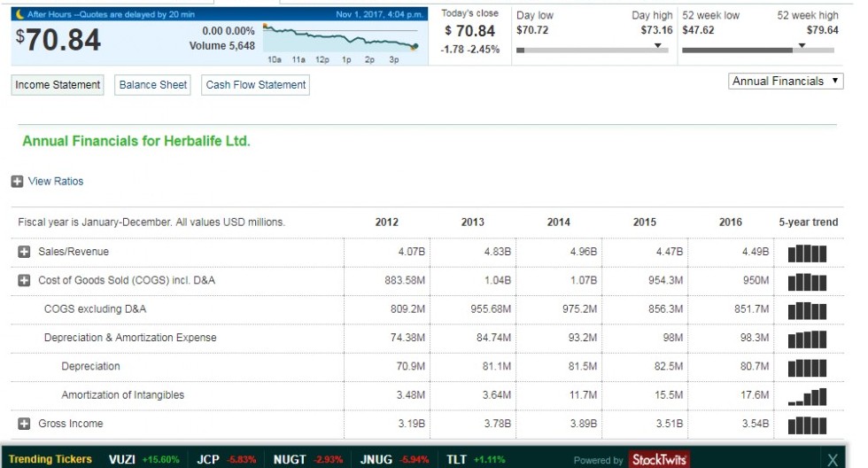Click the 5-year trend column header

[x=808, y=222]
